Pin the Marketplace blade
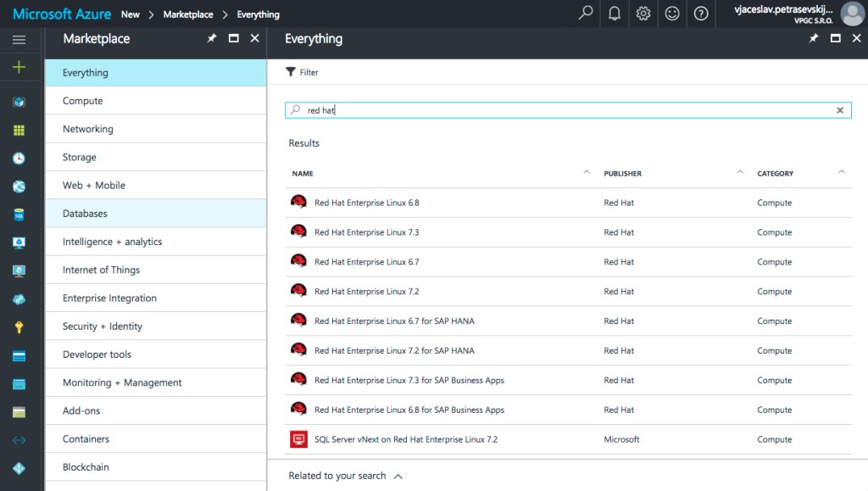Image resolution: width=868 pixels, height=491 pixels. [211, 38]
